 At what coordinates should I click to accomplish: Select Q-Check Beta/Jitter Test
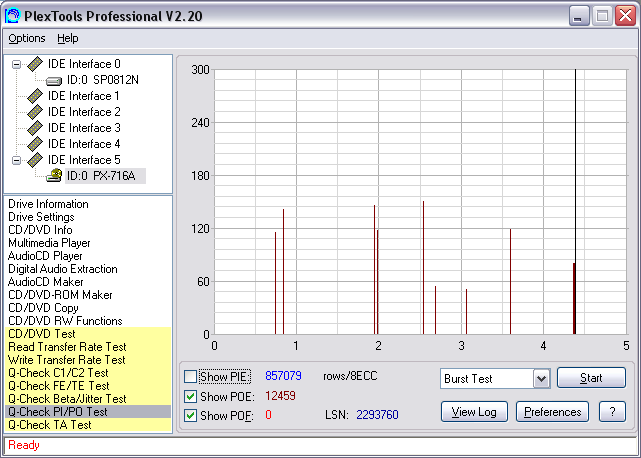pyautogui.click(x=88, y=399)
